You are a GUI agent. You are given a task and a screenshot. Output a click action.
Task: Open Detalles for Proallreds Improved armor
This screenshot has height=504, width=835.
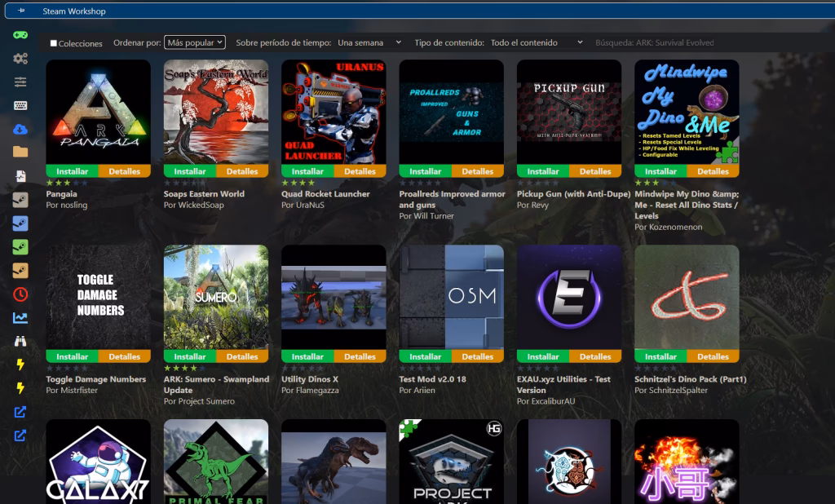pyautogui.click(x=478, y=171)
